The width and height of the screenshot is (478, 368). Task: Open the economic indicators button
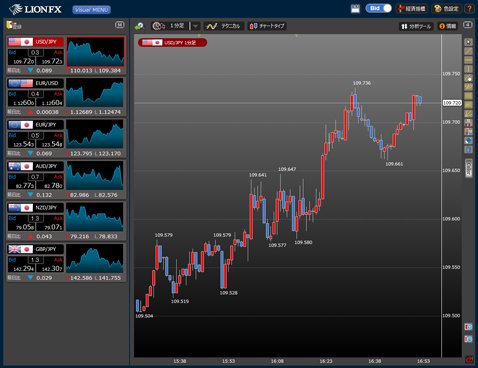click(412, 9)
